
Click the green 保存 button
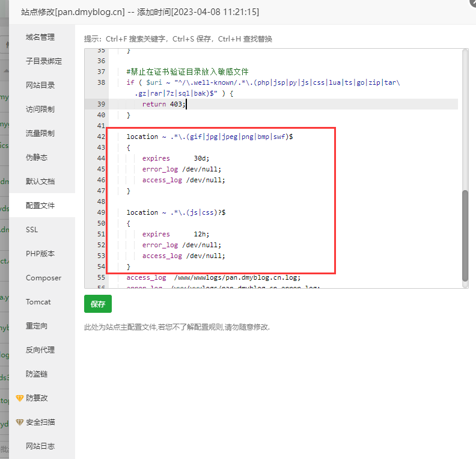(98, 304)
